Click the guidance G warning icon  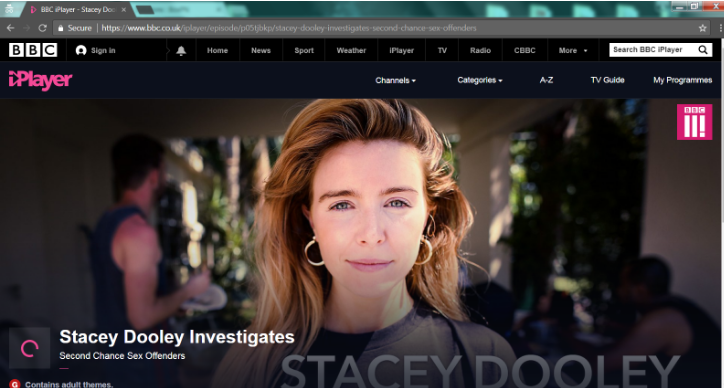click(x=15, y=384)
